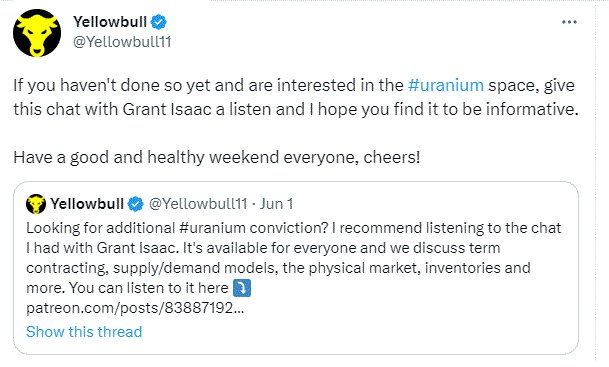Select "Show this thread" link
Screen dimensions: 609x367
pyautogui.click(x=84, y=332)
